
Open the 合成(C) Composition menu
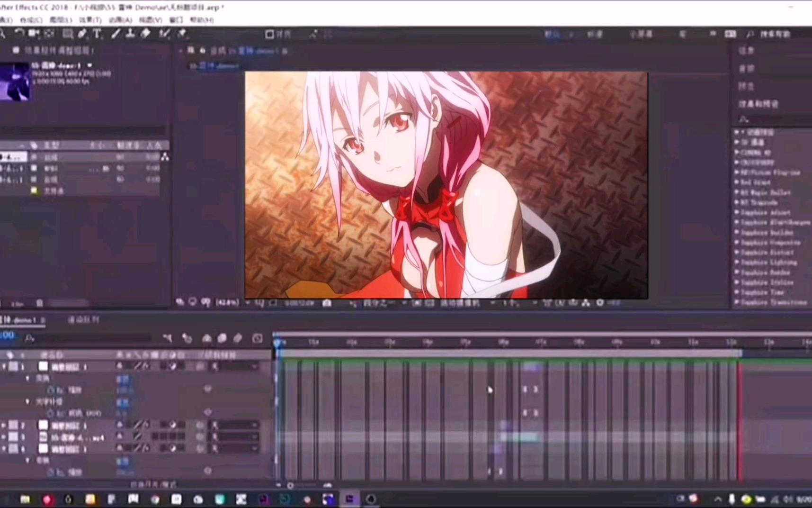(x=31, y=20)
